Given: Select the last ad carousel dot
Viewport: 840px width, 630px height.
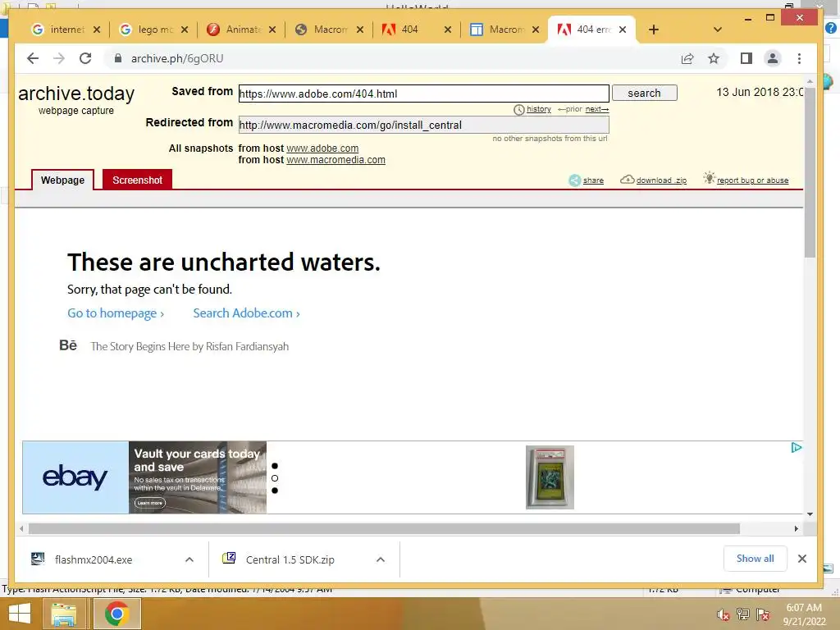Looking at the screenshot, I should (275, 491).
